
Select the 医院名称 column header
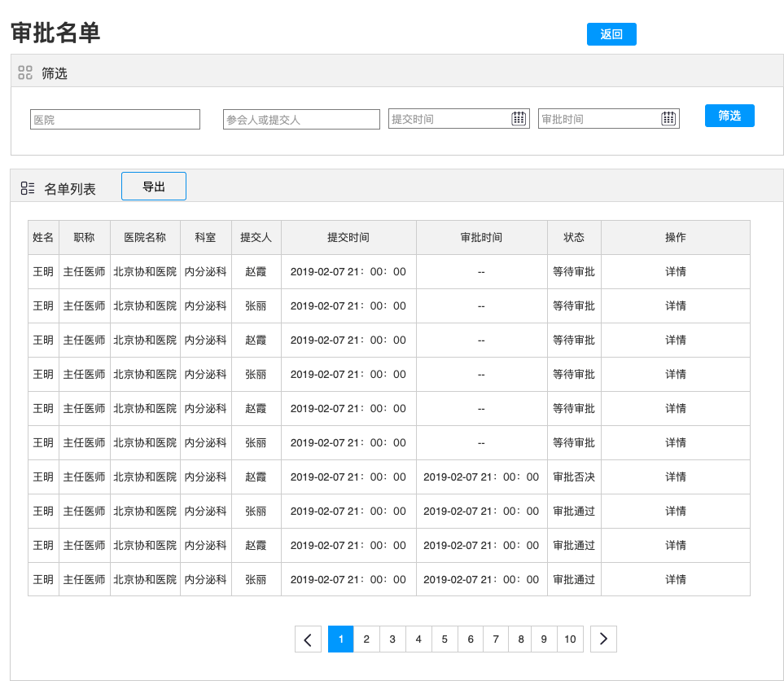145,237
